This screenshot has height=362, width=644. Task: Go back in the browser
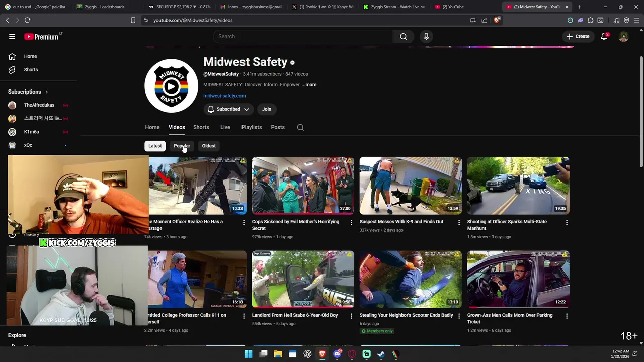pyautogui.click(x=7, y=20)
